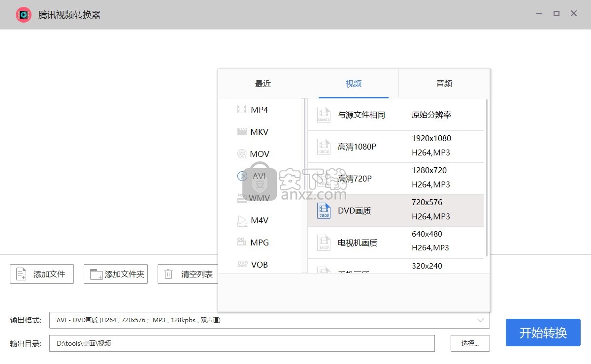Switch to the 视频 tab
Viewport: 591px width, 364px height.
pyautogui.click(x=354, y=84)
